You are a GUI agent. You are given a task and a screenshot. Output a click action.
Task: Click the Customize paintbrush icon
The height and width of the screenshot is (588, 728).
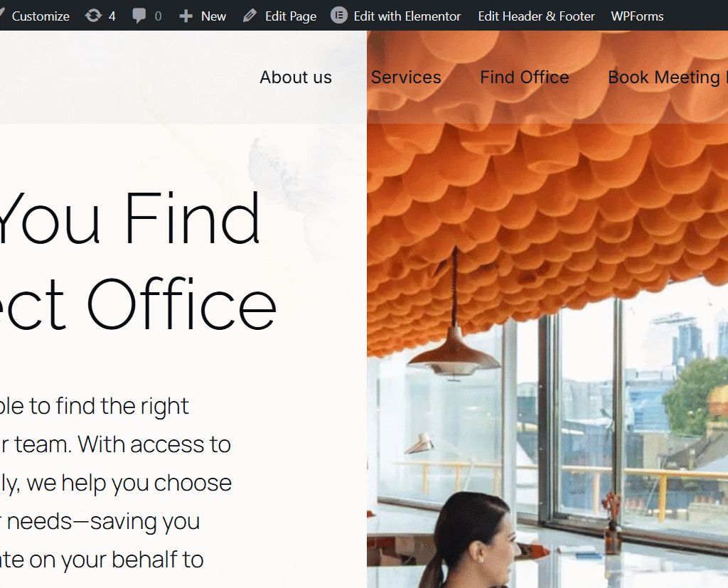click(x=2, y=16)
